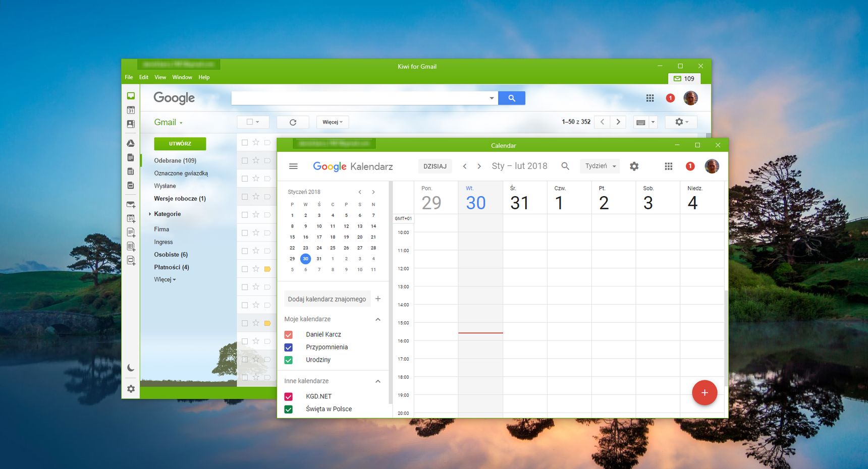Go to newer messages page arrow

(602, 122)
